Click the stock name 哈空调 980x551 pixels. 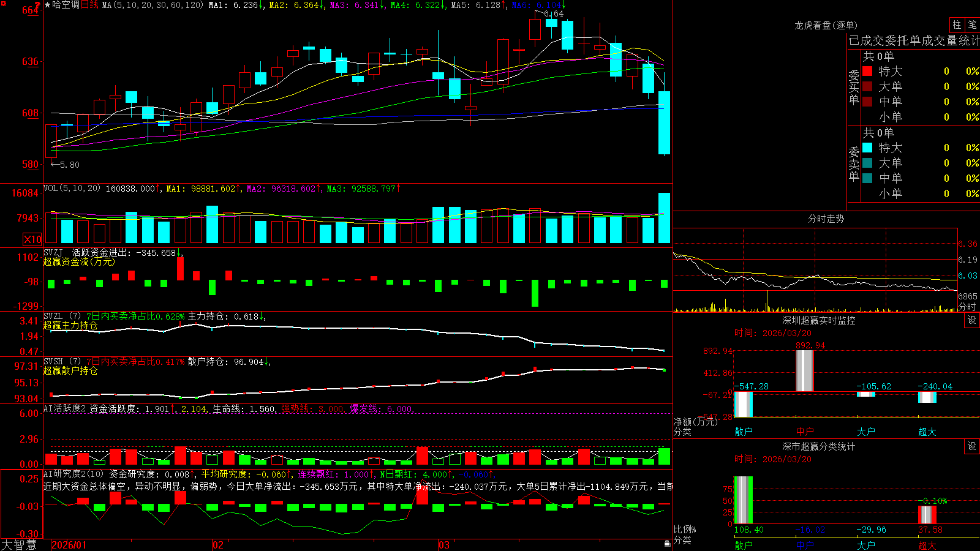point(66,5)
